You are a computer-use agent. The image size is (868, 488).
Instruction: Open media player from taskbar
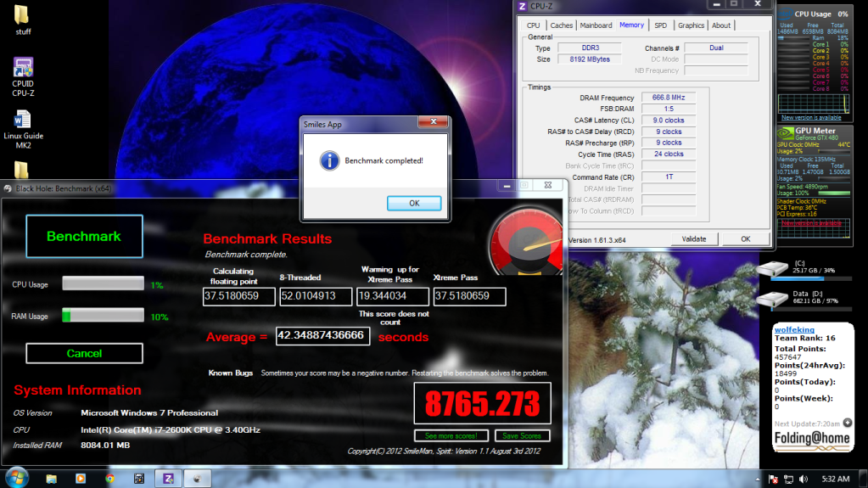81,479
